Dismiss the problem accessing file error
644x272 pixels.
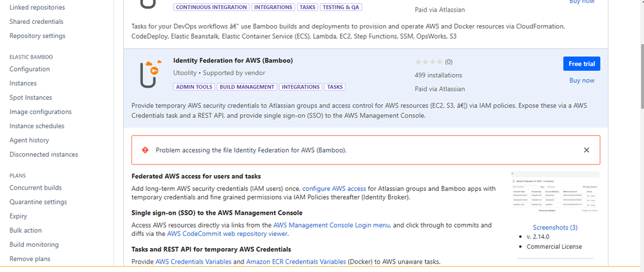click(587, 150)
